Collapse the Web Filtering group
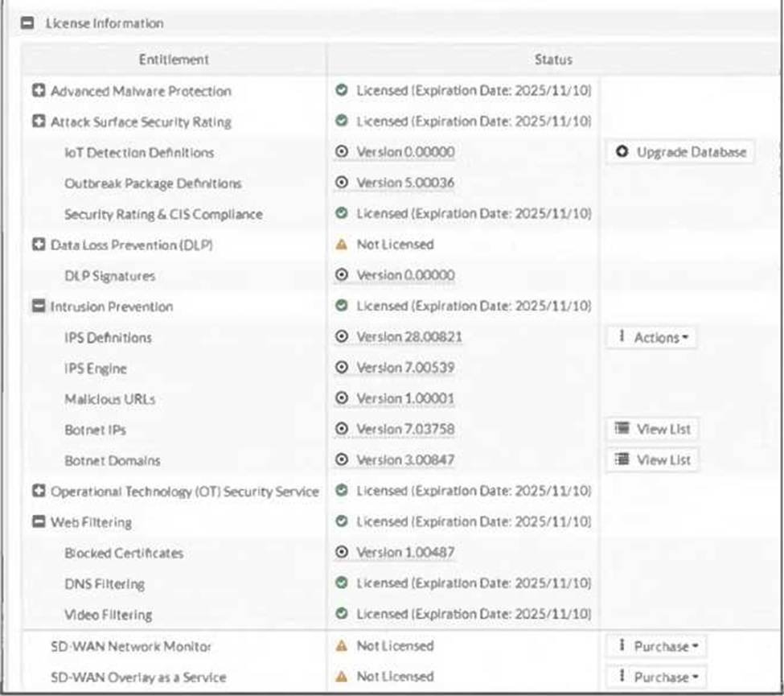The image size is (784, 696). (38, 522)
